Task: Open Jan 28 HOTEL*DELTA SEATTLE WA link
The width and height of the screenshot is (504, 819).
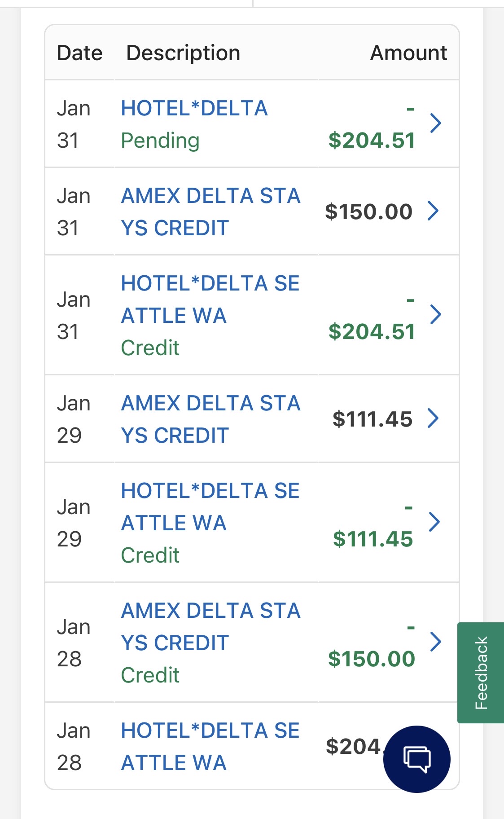Action: coord(210,746)
